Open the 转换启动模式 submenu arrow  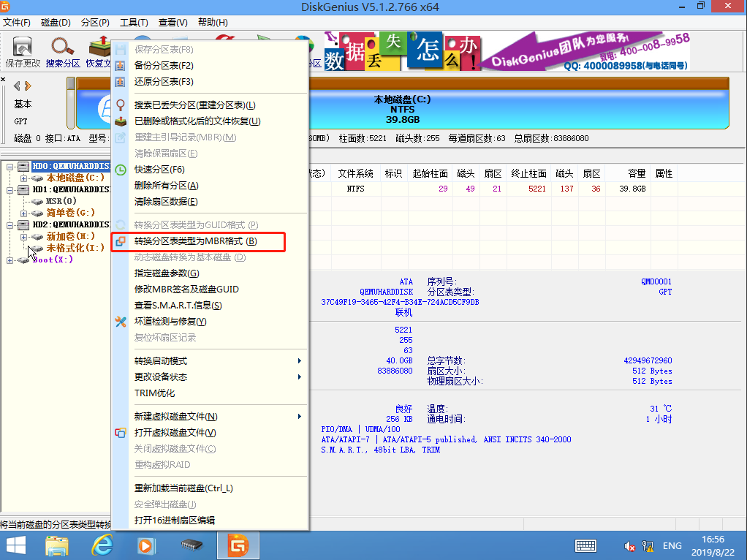coord(299,360)
